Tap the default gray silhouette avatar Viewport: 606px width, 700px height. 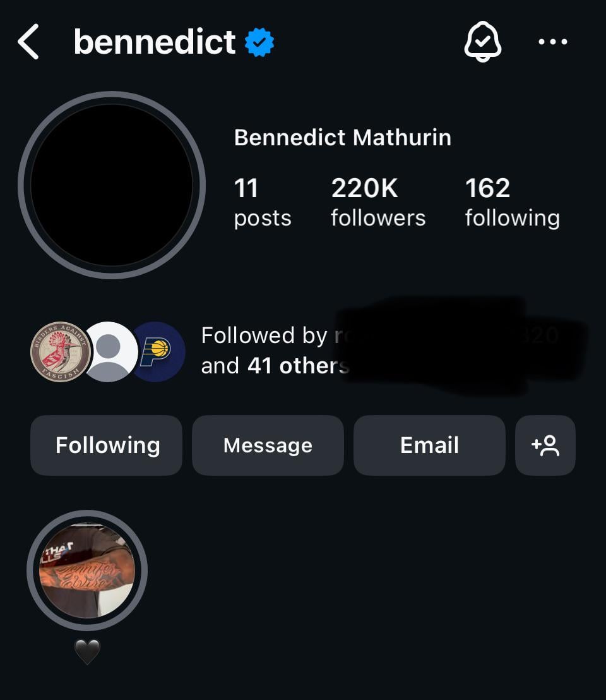(x=110, y=351)
